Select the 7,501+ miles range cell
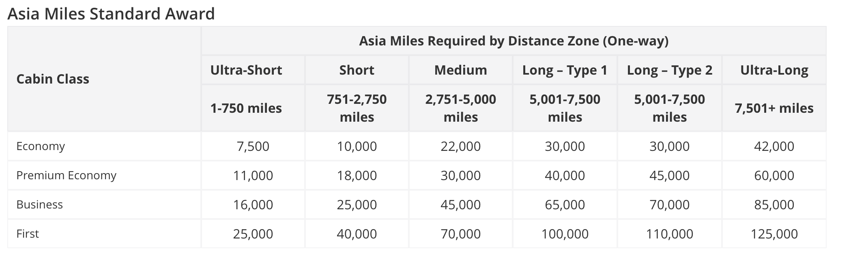Image resolution: width=868 pixels, height=262 pixels. tap(774, 108)
